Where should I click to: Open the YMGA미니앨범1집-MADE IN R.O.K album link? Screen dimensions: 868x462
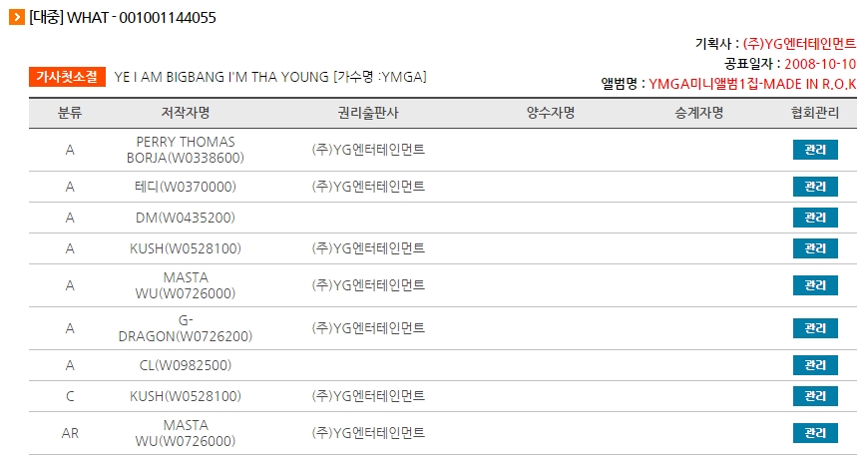(752, 84)
